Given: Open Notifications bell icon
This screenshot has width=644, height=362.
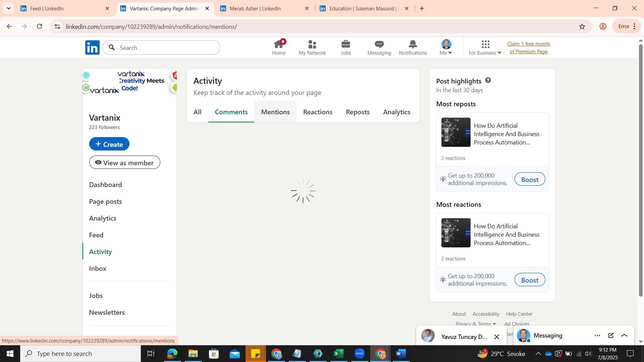Looking at the screenshot, I should (x=413, y=47).
